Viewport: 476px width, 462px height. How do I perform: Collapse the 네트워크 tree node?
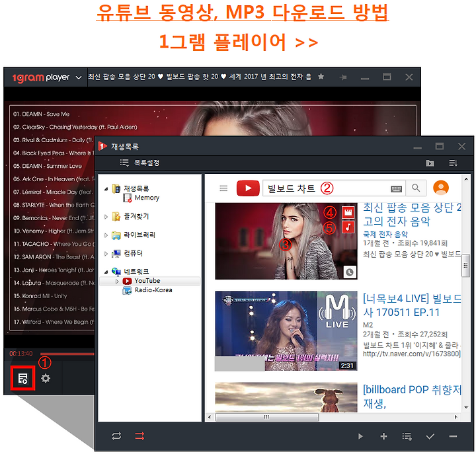point(106,272)
